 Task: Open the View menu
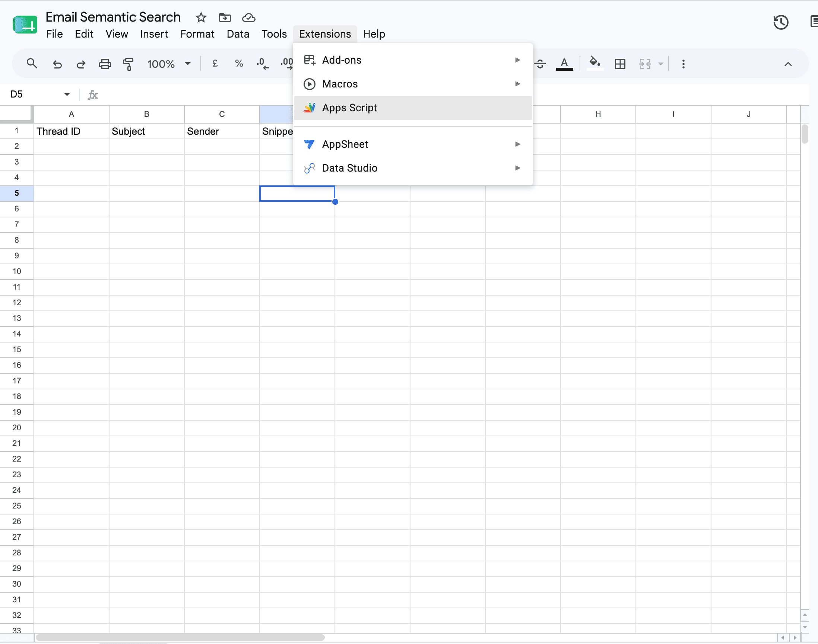click(117, 34)
